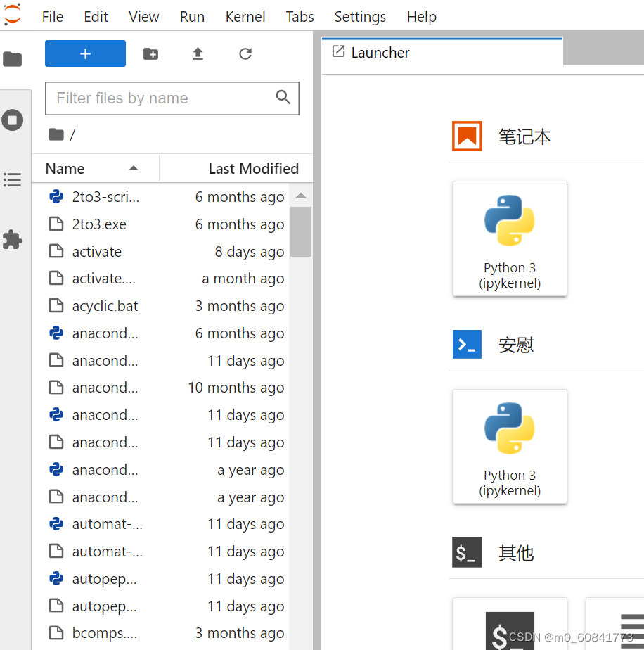Open the View menu
This screenshot has height=650, width=644.
click(144, 17)
